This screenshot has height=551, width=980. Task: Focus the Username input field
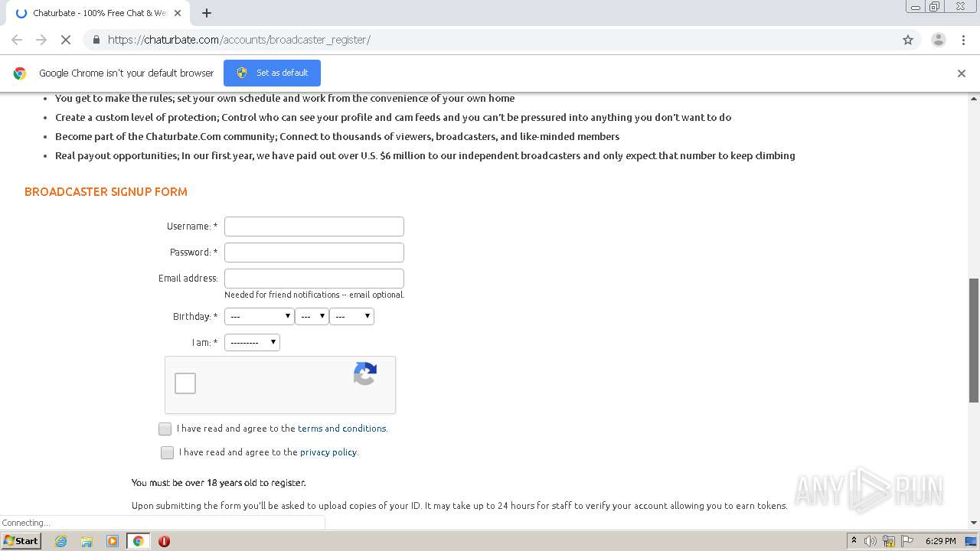[314, 227]
